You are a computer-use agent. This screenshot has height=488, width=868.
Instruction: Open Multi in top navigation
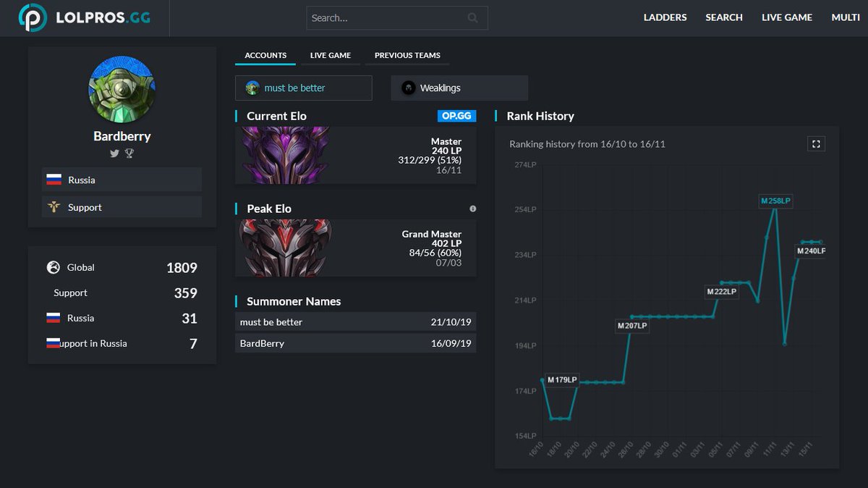846,17
